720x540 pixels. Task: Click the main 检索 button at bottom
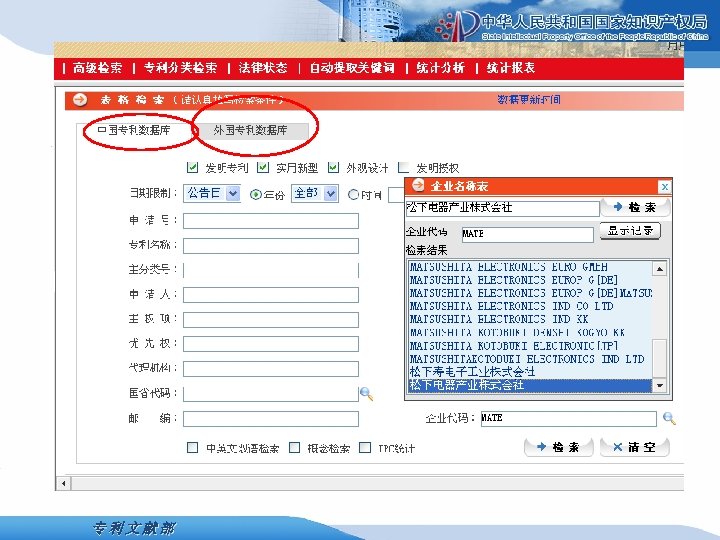click(x=558, y=447)
